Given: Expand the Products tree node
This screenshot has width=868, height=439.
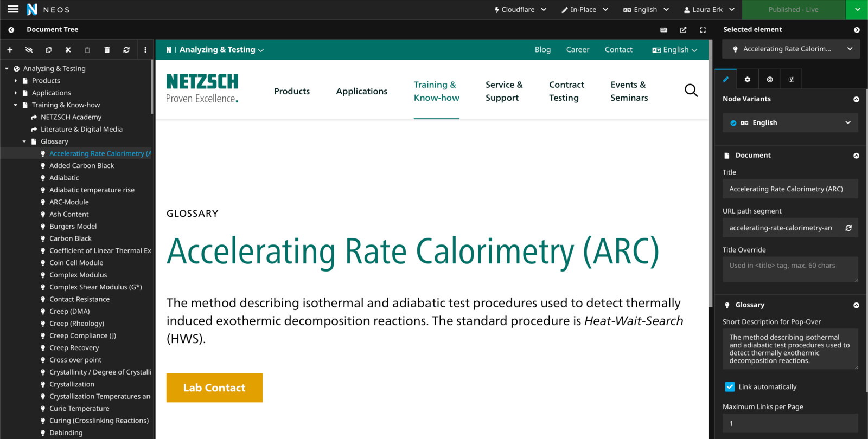Looking at the screenshot, I should [16, 81].
